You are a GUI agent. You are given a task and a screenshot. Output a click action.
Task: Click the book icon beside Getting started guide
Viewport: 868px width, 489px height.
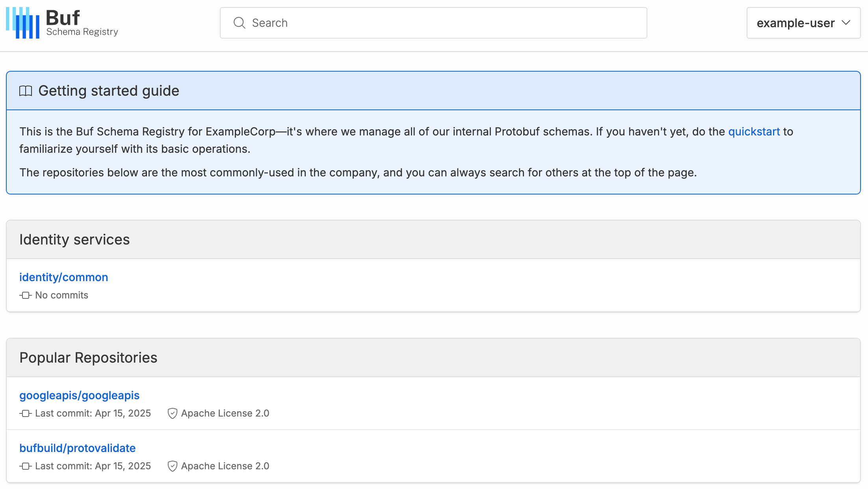26,91
